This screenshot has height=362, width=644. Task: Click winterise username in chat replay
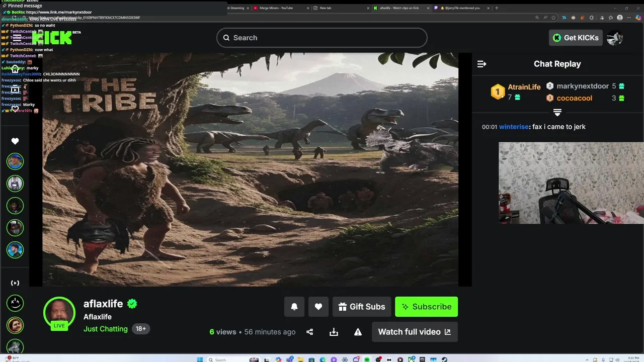[513, 127]
